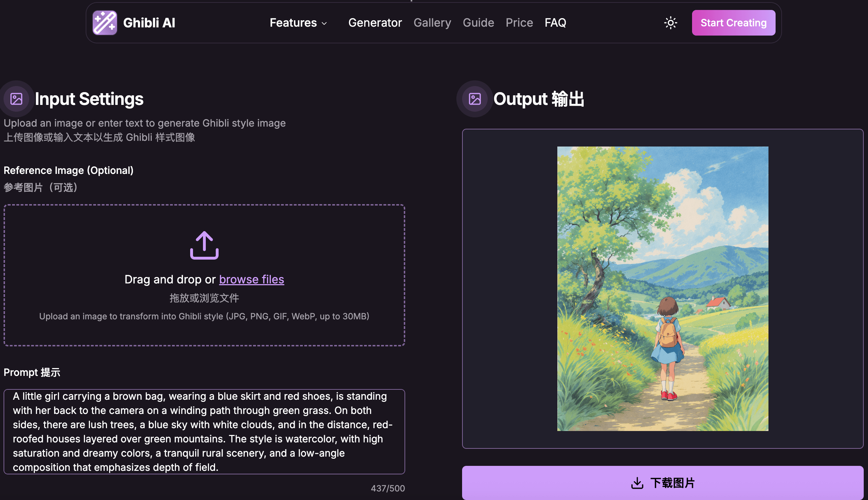Viewport: 868px width, 500px height.
Task: Click the JPG, PNG, GIF, WebP upload hint
Action: click(204, 316)
